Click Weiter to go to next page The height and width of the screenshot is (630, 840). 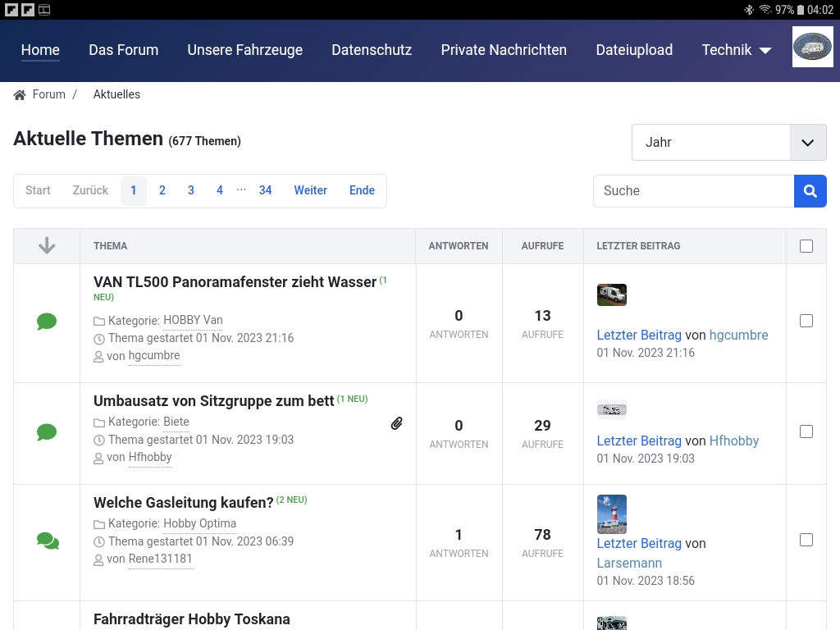click(310, 190)
